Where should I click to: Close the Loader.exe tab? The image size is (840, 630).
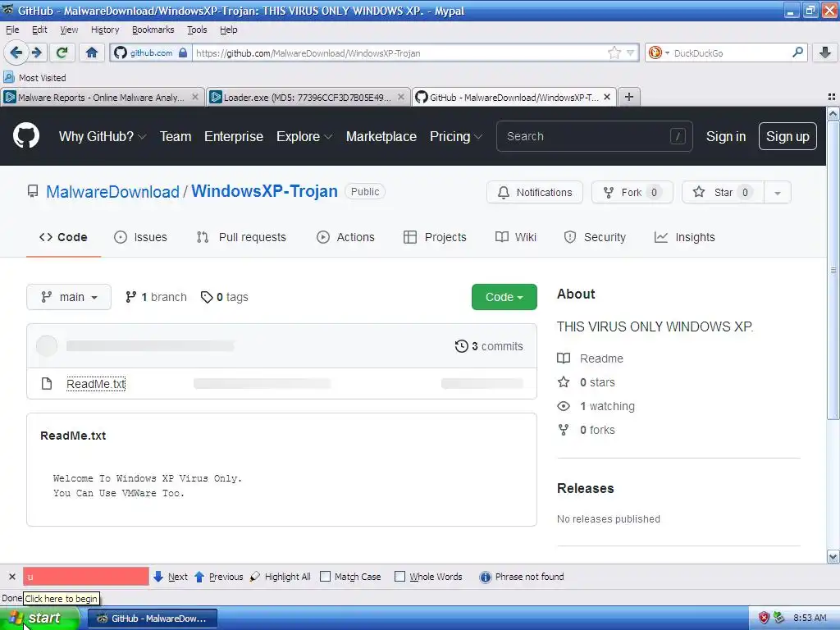[400, 97]
